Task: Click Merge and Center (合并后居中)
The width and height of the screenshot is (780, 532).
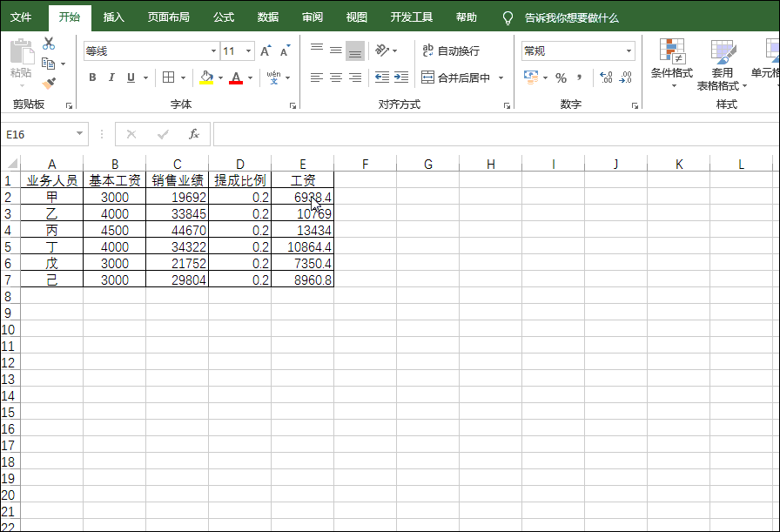Action: click(x=455, y=77)
